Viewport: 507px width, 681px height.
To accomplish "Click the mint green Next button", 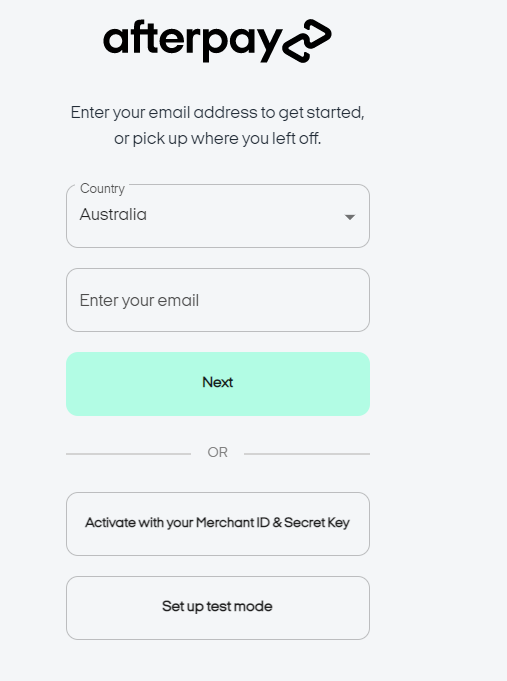I will click(218, 383).
